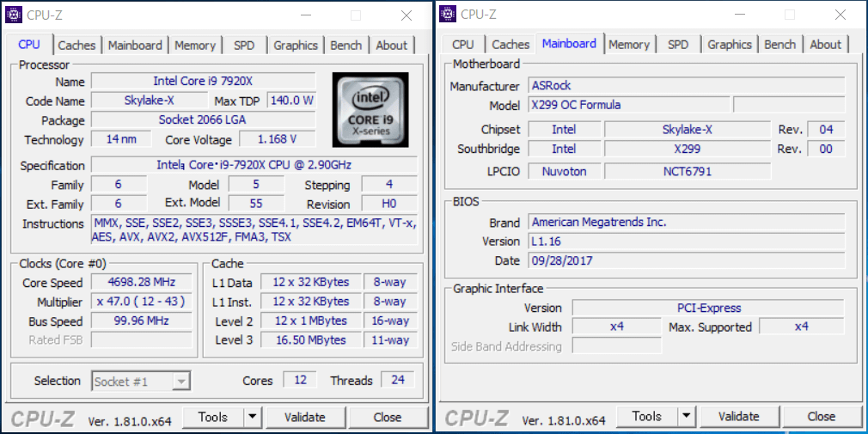This screenshot has height=434, width=868.
Task: Click core voltage value 1.168 V
Action: [278, 139]
